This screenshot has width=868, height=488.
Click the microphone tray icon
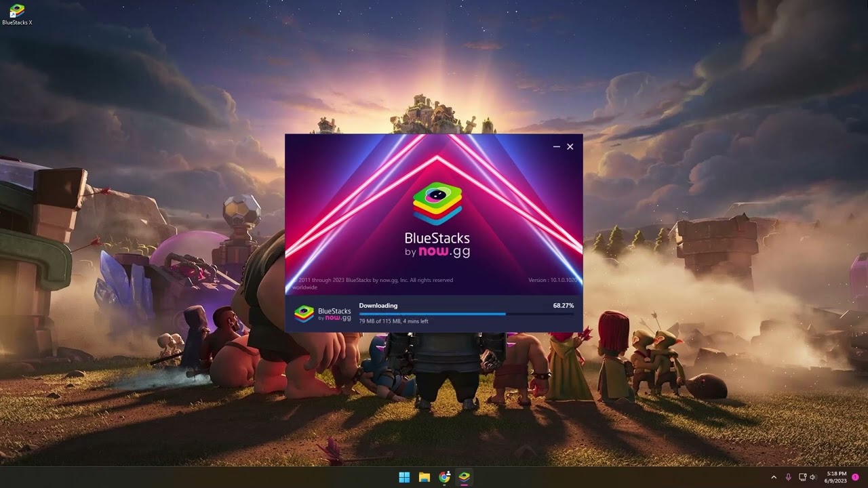pyautogui.click(x=788, y=477)
